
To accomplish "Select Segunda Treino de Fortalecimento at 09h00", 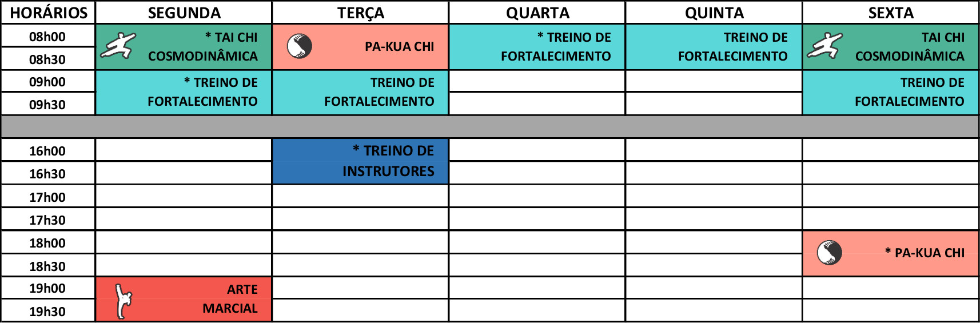I will (x=184, y=93).
